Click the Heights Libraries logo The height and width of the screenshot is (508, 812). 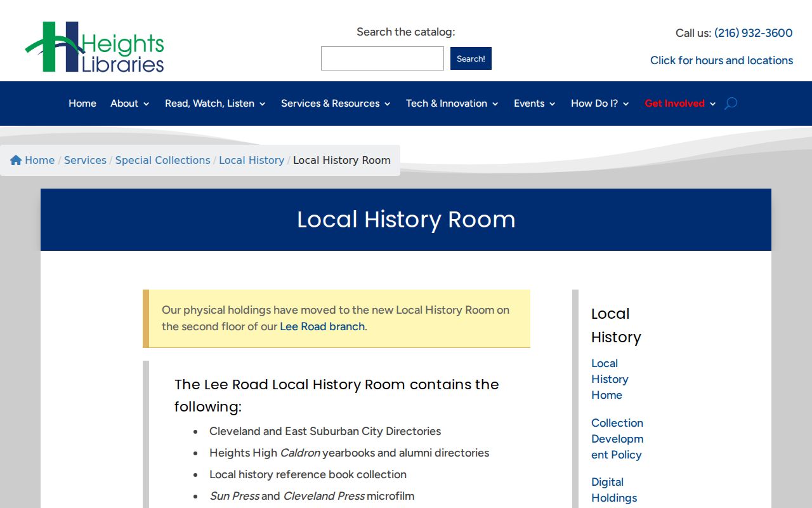95,46
